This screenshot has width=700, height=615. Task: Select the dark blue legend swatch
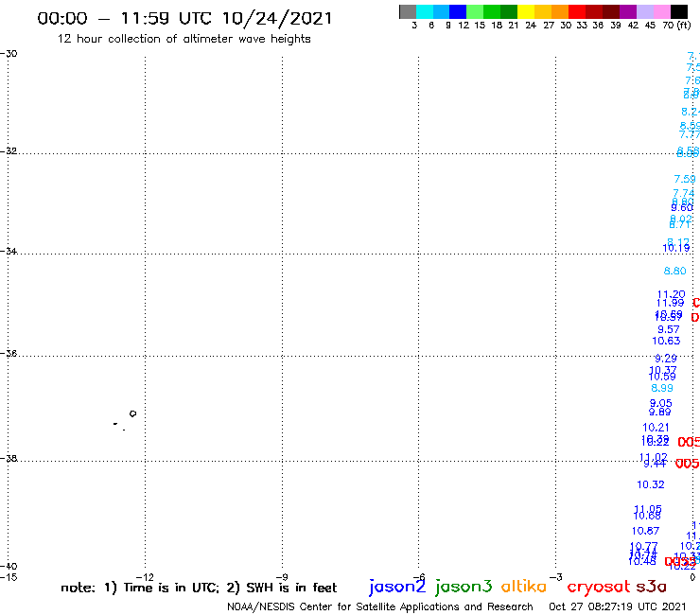tap(458, 11)
